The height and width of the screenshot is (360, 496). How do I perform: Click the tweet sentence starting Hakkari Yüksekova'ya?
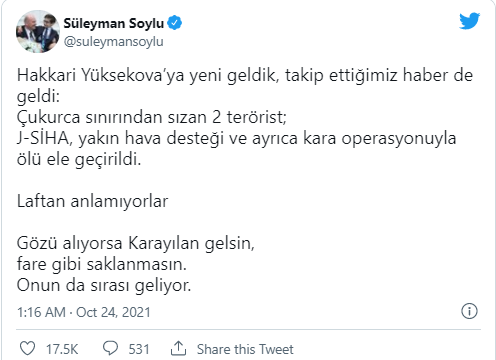click(245, 86)
